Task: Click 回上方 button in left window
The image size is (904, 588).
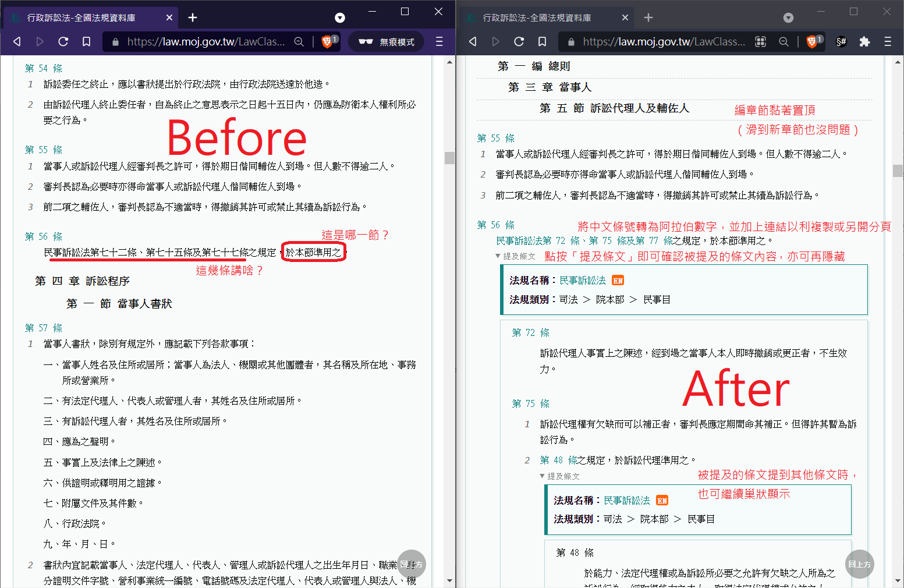Action: [412, 564]
